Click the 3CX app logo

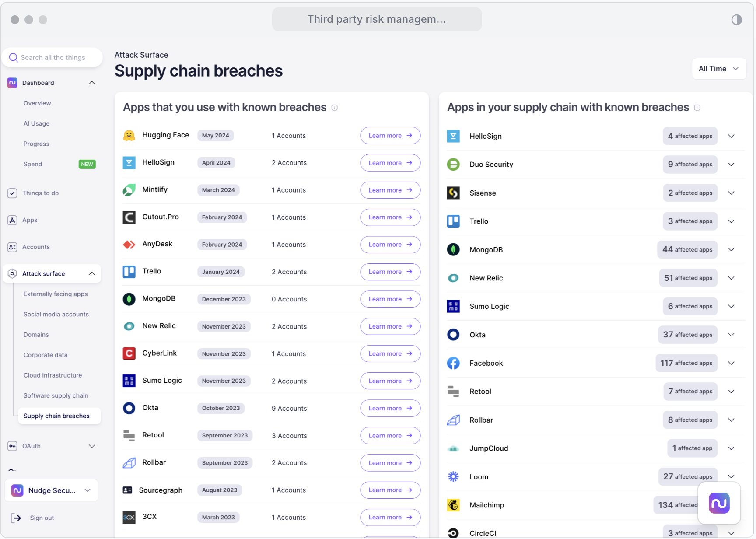click(129, 517)
